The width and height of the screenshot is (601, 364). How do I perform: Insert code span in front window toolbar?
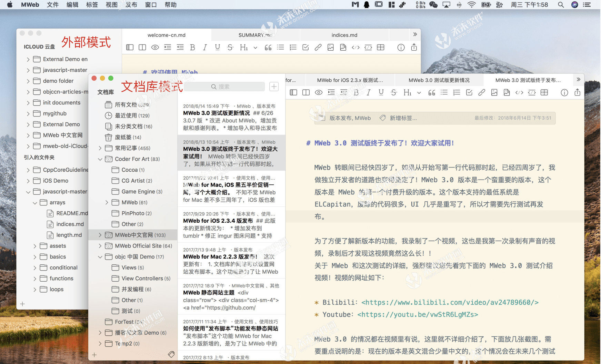pos(519,92)
